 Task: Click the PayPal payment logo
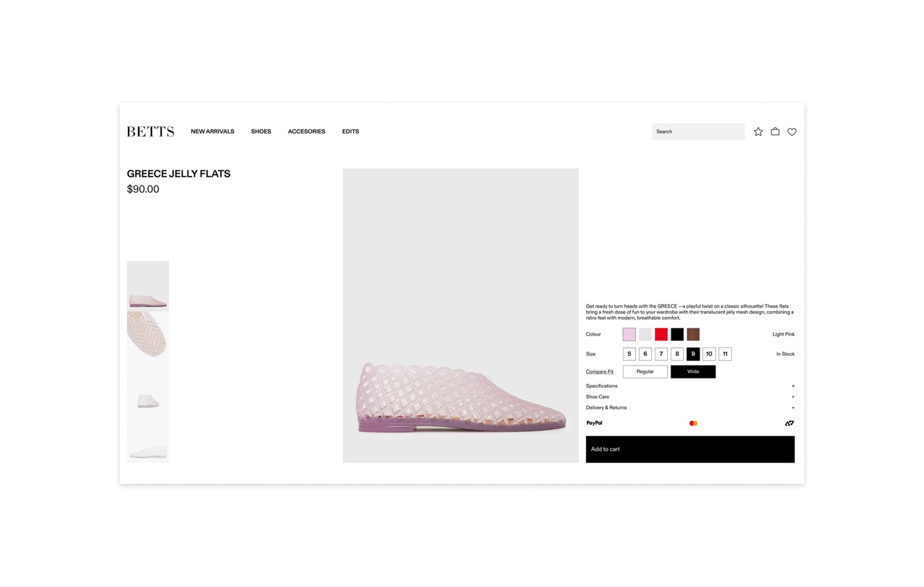594,423
